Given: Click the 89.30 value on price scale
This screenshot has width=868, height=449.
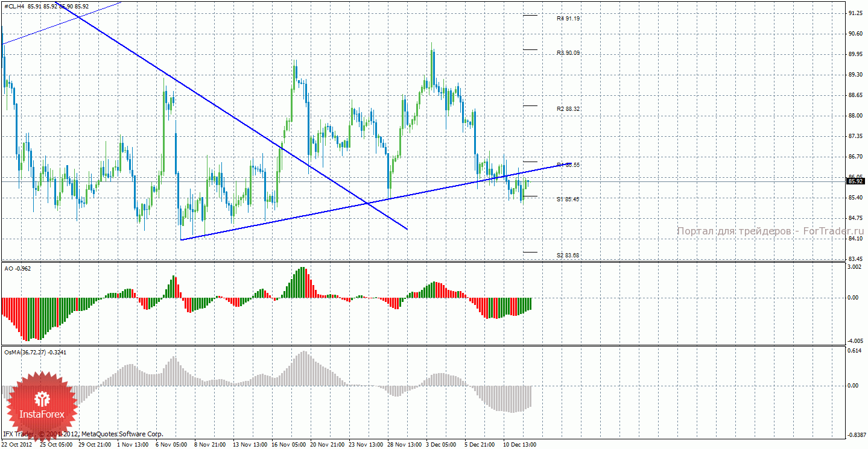Looking at the screenshot, I should (855, 75).
